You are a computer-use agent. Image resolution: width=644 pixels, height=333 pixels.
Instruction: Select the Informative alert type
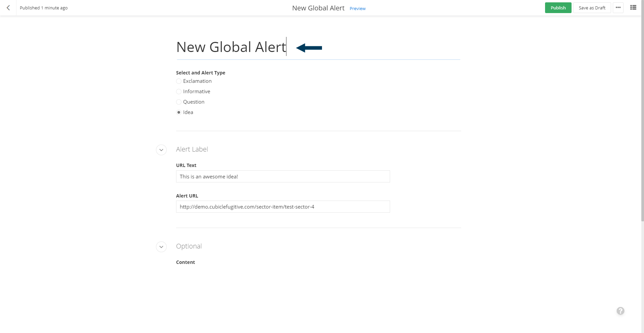179,92
